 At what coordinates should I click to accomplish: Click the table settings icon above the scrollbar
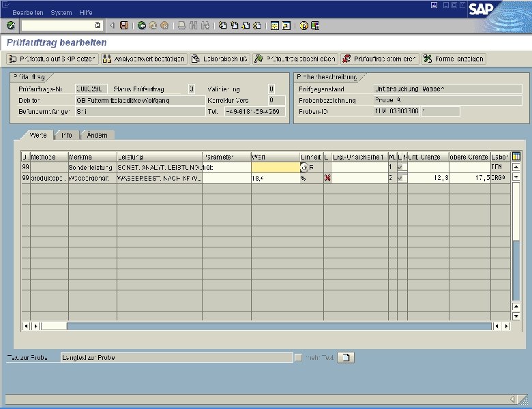click(x=516, y=156)
